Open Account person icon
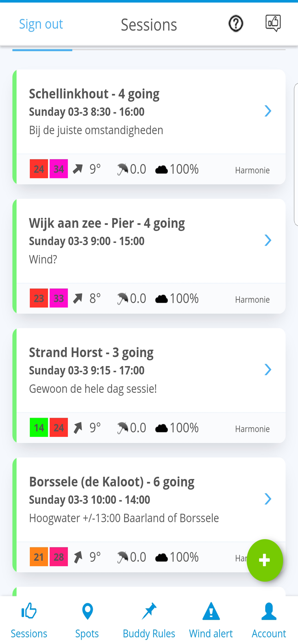 269,611
